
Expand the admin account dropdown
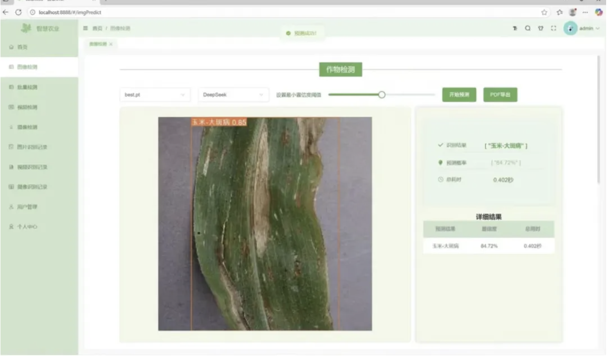589,29
